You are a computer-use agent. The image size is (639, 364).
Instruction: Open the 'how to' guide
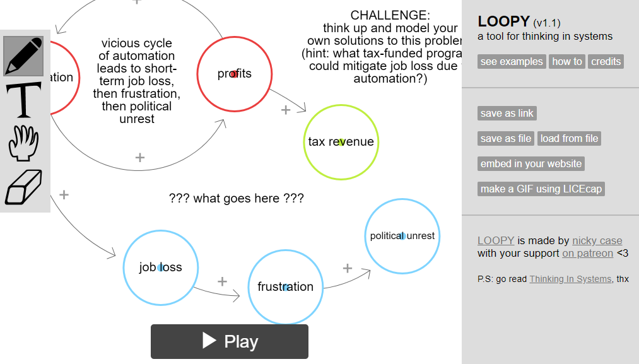pyautogui.click(x=567, y=62)
